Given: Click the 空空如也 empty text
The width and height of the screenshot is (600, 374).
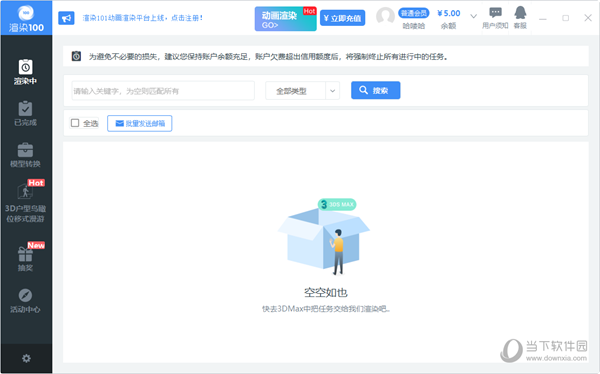Looking at the screenshot, I should (x=326, y=292).
